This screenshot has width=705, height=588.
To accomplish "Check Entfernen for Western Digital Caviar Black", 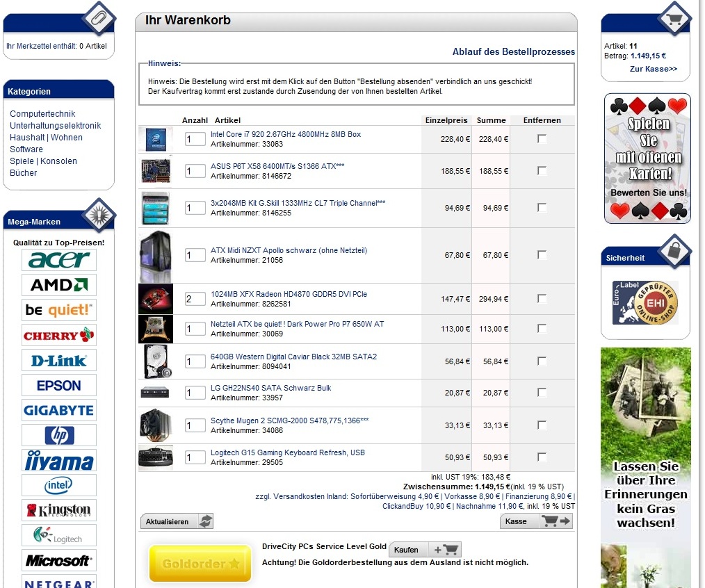I will [542, 361].
